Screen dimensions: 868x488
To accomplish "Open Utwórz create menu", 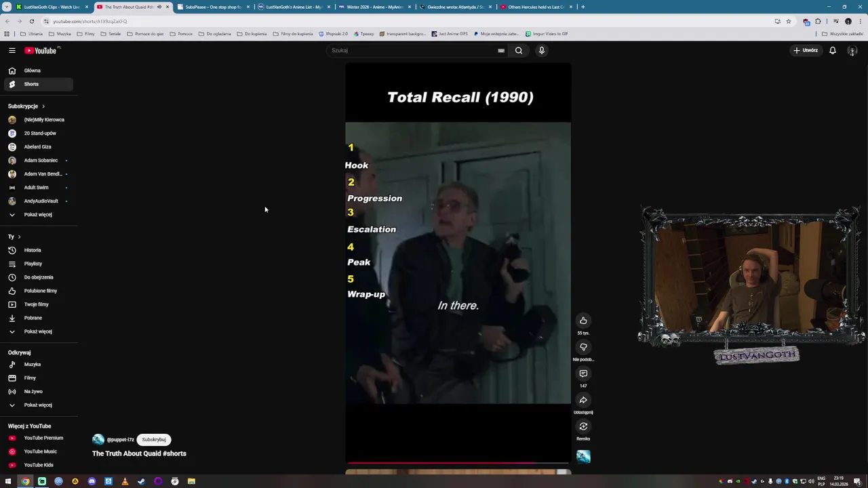I will pyautogui.click(x=806, y=50).
